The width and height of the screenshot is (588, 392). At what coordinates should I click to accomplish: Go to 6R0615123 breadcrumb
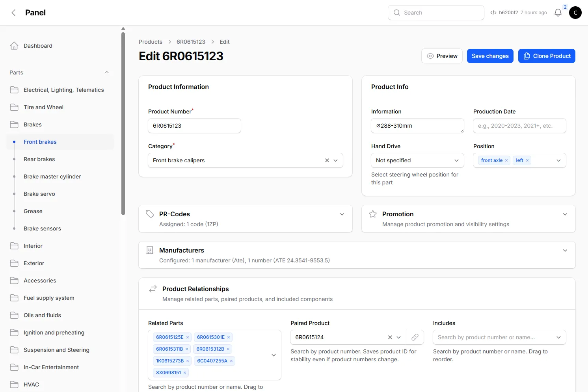191,42
